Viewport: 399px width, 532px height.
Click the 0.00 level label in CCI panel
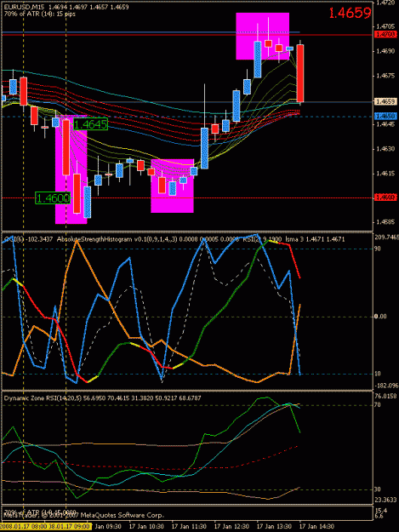[380, 317]
